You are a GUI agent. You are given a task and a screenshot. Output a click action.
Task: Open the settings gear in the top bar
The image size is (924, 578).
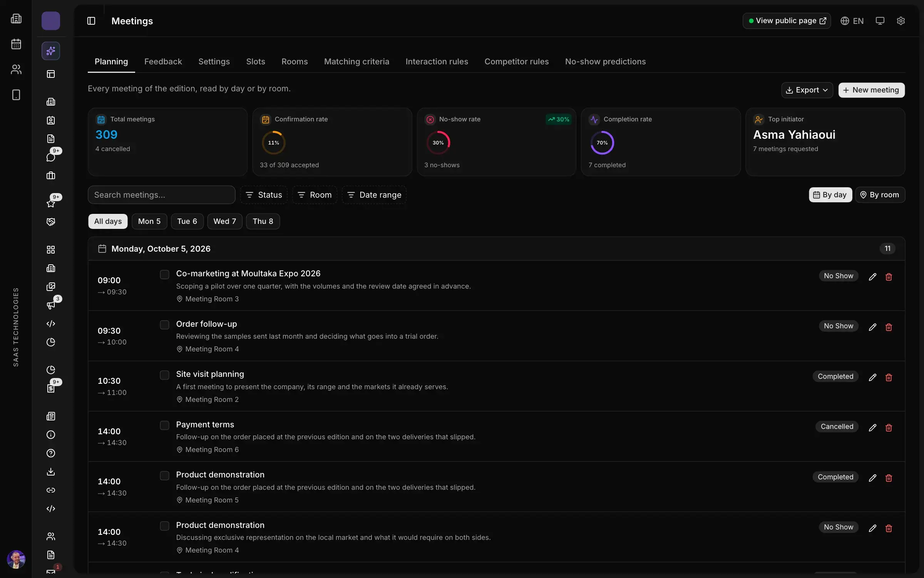901,21
